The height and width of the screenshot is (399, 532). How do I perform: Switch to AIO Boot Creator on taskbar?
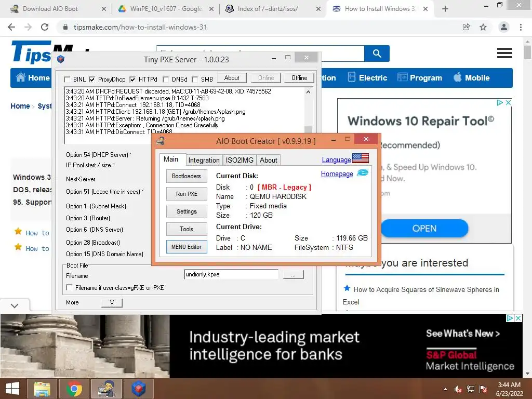[x=106, y=389]
